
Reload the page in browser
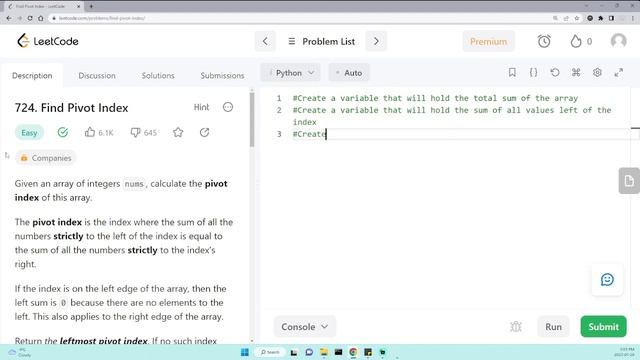[x=30, y=18]
